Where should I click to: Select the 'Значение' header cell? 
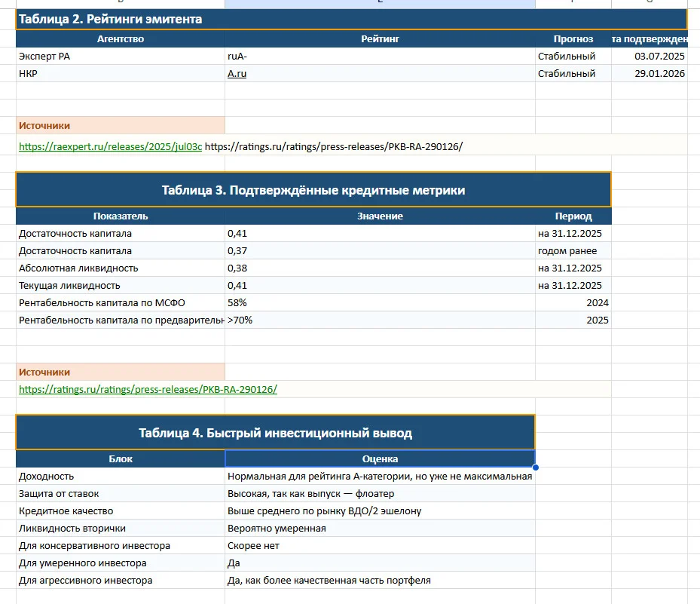(x=380, y=216)
